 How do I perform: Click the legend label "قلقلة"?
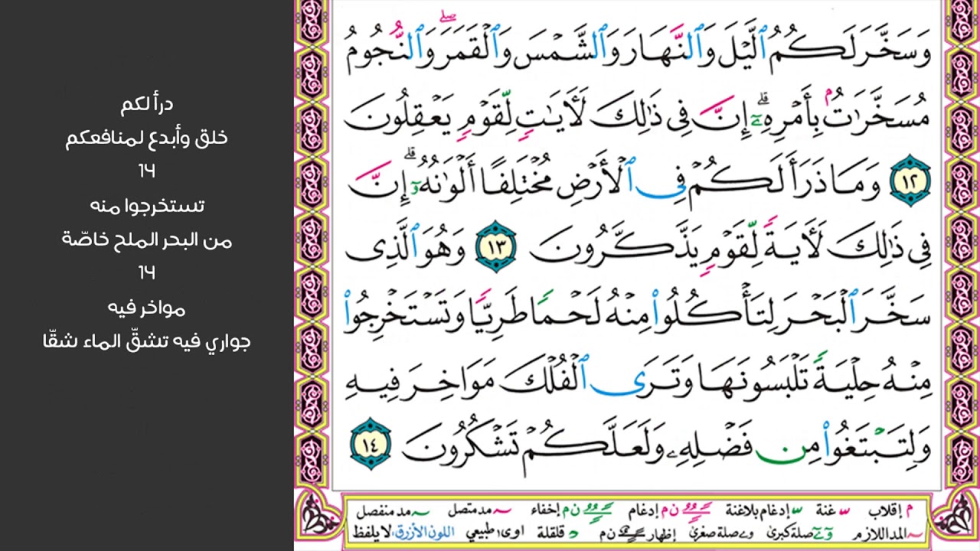pos(552,533)
